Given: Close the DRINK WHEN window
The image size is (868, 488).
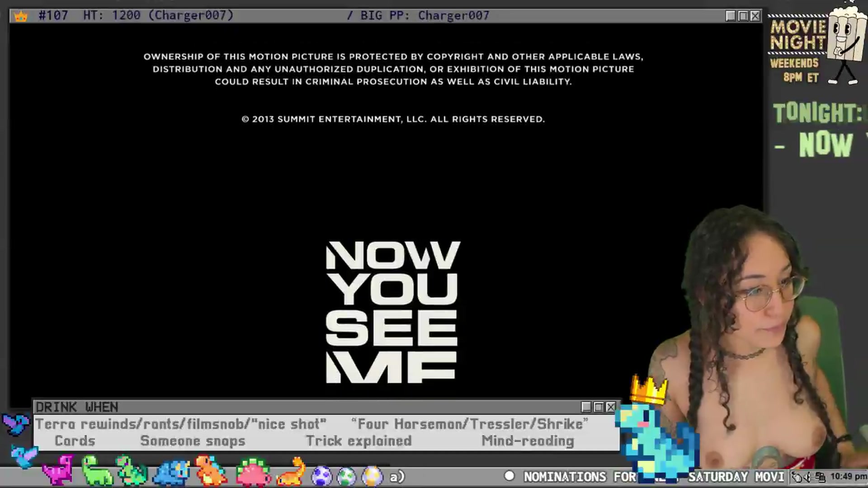Looking at the screenshot, I should click(611, 407).
